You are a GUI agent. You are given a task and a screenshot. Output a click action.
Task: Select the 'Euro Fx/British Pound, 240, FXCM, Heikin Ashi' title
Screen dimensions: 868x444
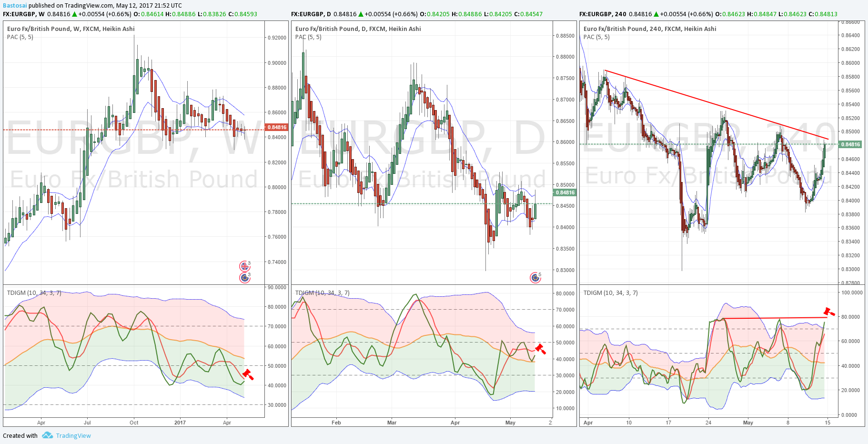click(x=650, y=29)
